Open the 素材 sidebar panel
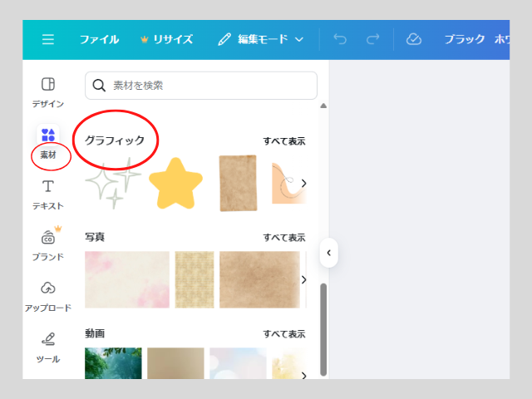This screenshot has height=399, width=532. click(48, 143)
